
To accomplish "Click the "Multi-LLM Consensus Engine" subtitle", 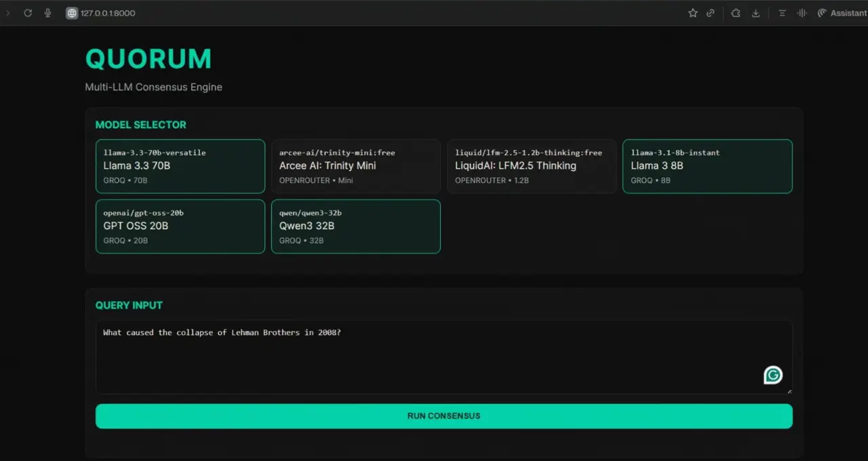I will tap(154, 87).
